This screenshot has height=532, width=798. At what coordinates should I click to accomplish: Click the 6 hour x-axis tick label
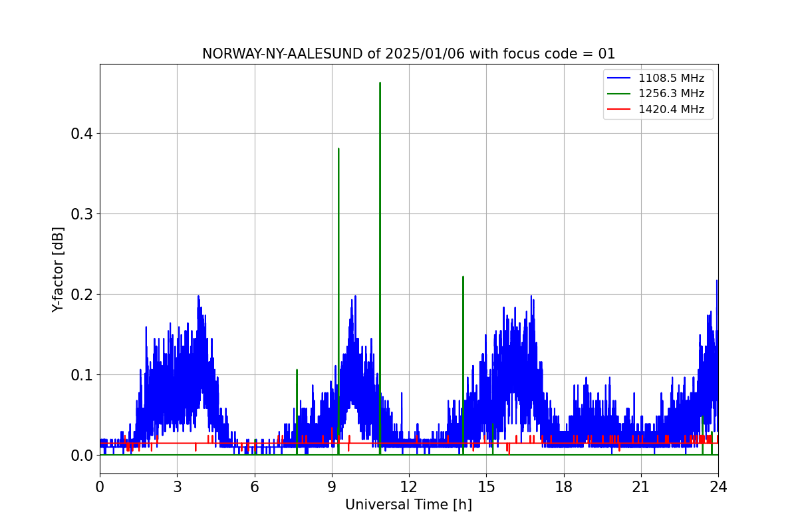[255, 487]
